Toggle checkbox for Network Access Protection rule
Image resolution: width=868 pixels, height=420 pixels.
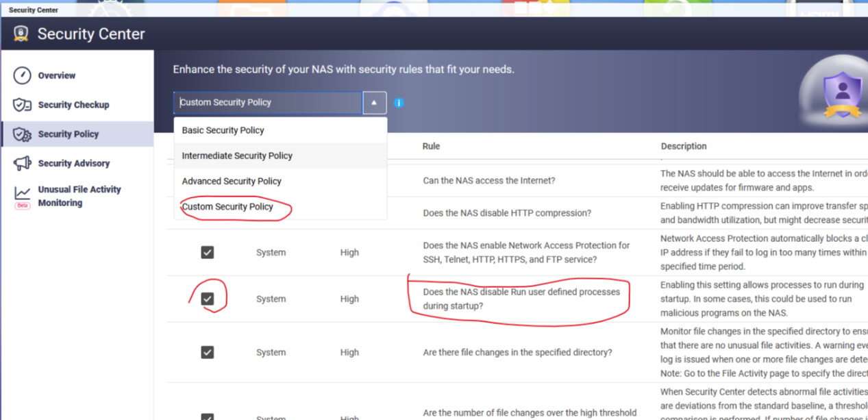(208, 252)
